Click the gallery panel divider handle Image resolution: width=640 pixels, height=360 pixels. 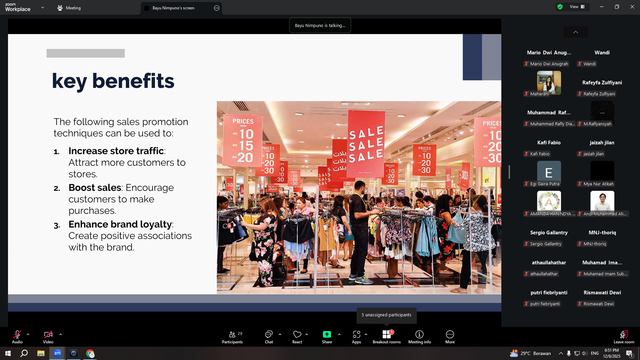pyautogui.click(x=509, y=171)
